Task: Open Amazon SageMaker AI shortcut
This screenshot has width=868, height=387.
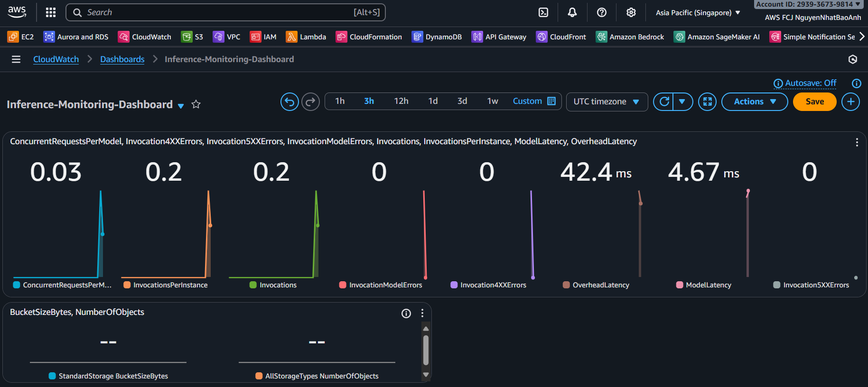Action: coord(717,37)
